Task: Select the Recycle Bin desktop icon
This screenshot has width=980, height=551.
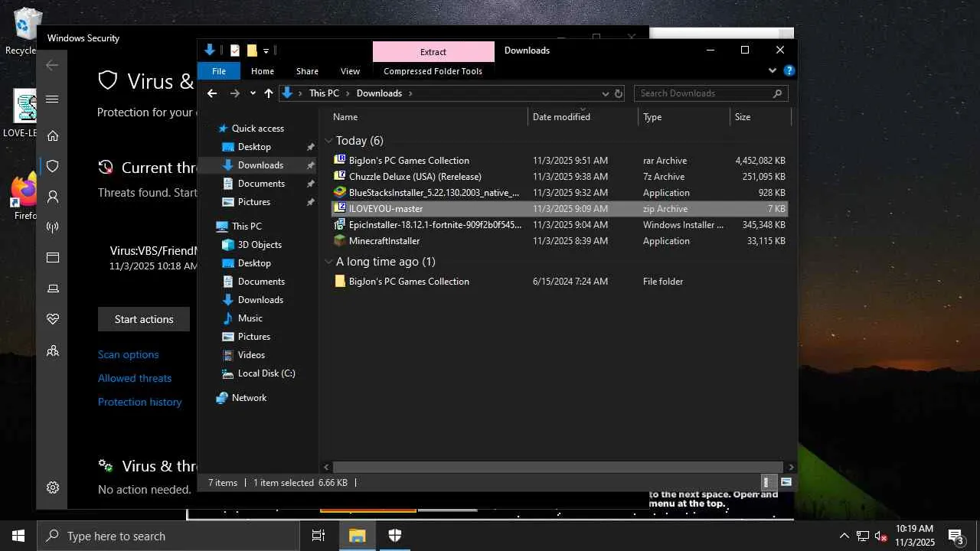Action: click(25, 32)
